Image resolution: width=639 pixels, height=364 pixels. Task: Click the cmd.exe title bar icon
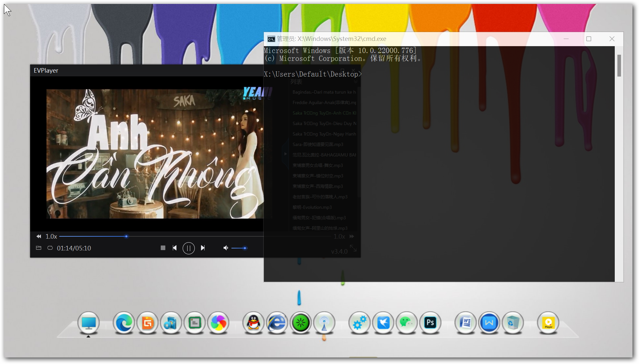pos(271,39)
